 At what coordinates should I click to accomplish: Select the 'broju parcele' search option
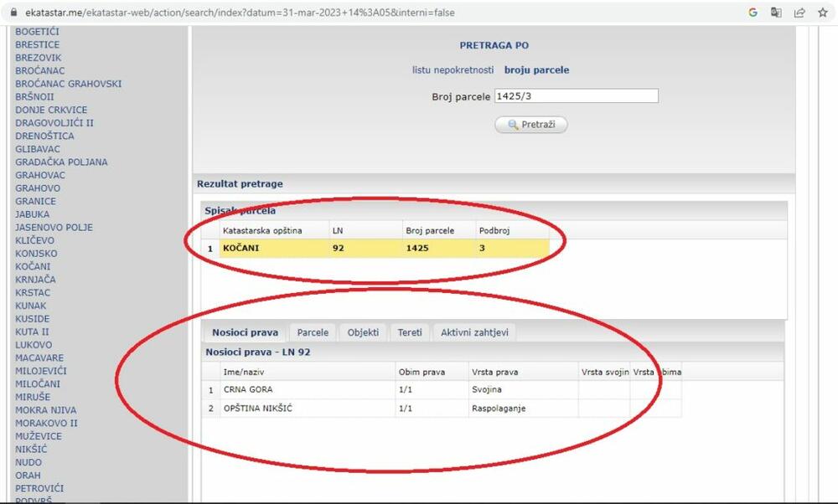[x=536, y=70]
